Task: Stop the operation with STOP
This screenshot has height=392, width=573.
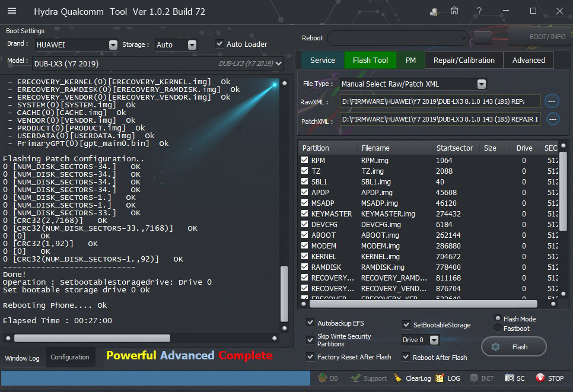Action: point(550,378)
